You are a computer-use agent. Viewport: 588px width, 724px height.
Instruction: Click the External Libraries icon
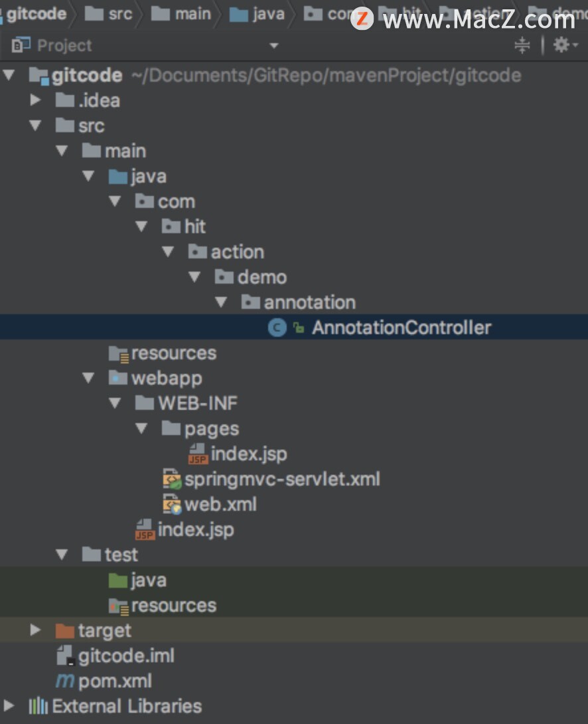(x=38, y=705)
